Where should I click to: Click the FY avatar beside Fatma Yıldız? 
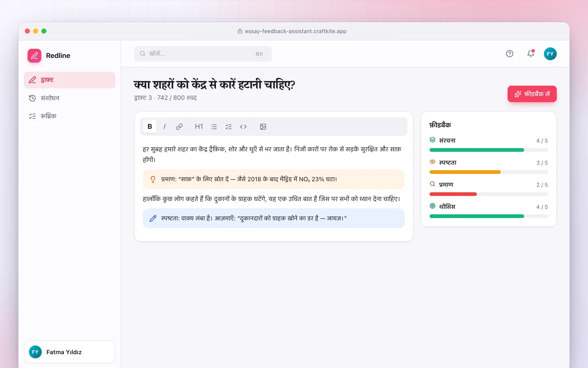[x=35, y=352]
